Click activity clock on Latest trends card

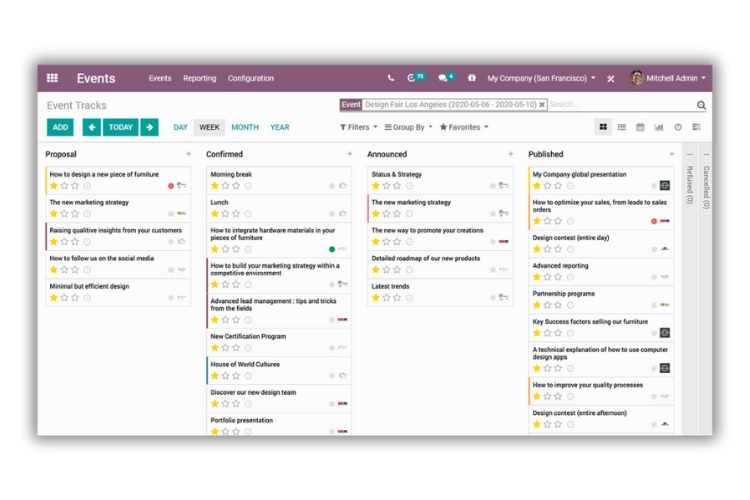409,298
